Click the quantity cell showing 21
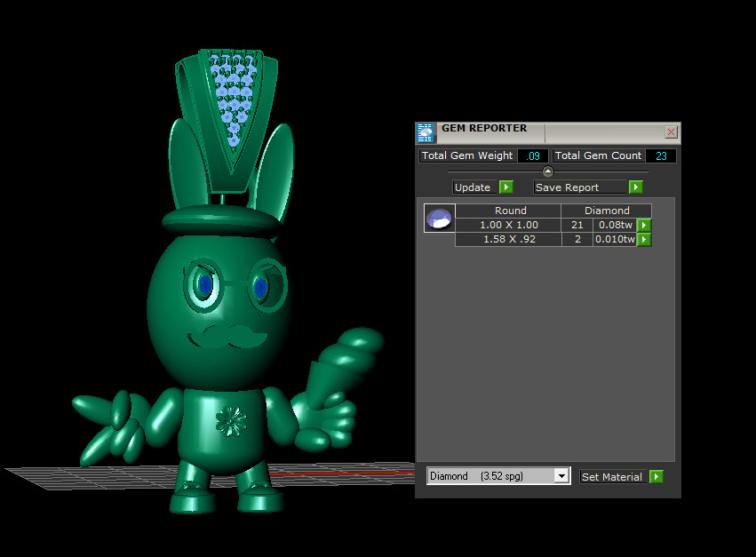Image resolution: width=756 pixels, height=557 pixels. coord(577,226)
